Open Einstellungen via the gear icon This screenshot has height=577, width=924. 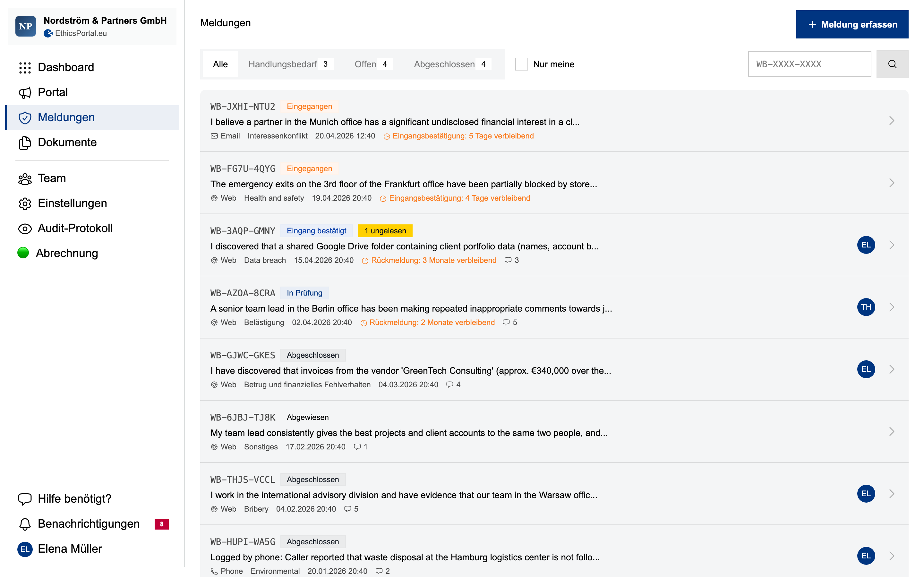click(25, 204)
